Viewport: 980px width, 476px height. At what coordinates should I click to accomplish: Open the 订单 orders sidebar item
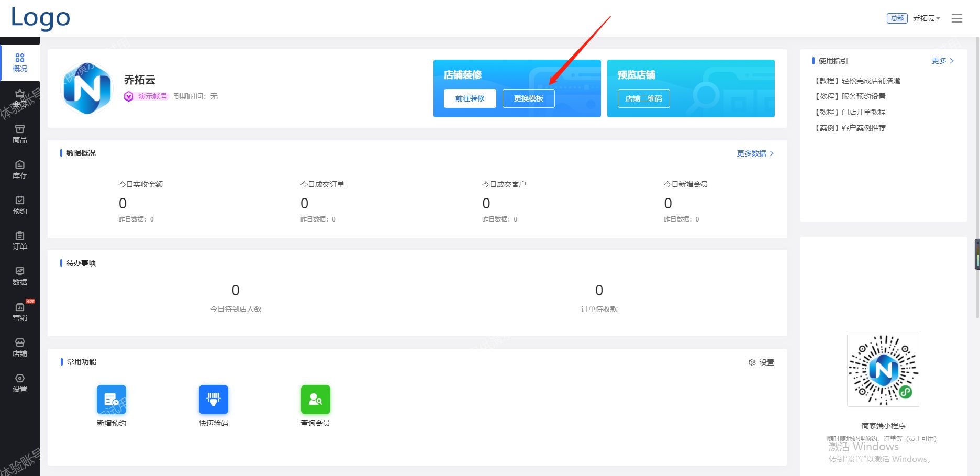pyautogui.click(x=20, y=241)
